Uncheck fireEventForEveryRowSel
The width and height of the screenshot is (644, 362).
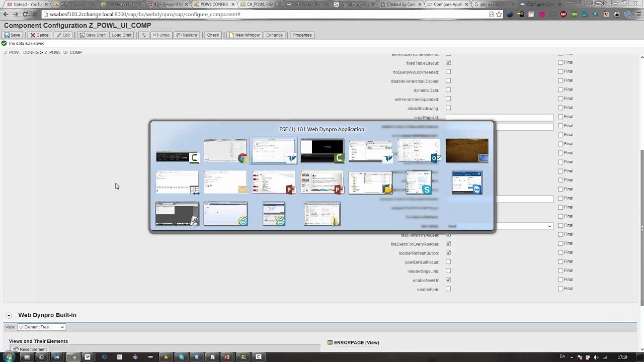click(448, 244)
